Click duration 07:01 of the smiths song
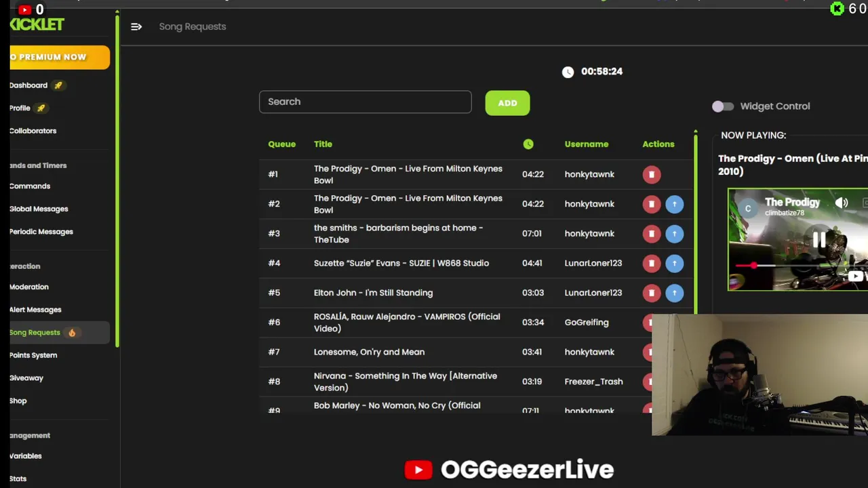The image size is (868, 488). point(532,234)
